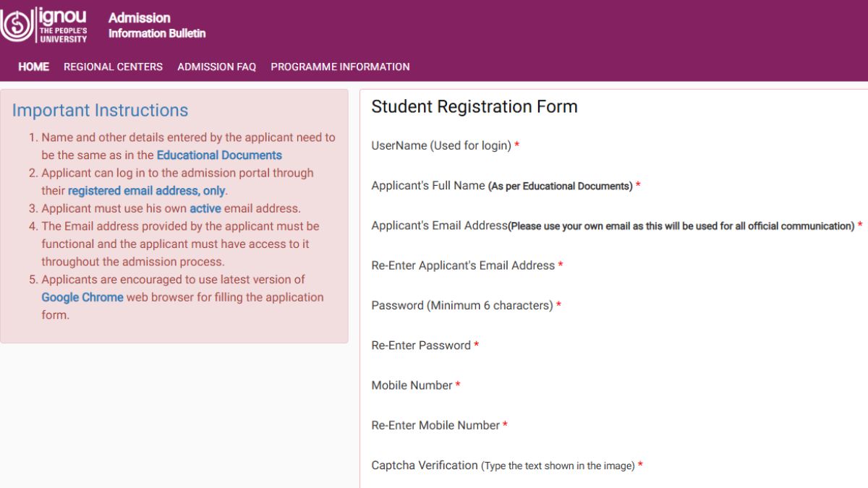Follow the Google Chrome browser link

[x=82, y=297]
